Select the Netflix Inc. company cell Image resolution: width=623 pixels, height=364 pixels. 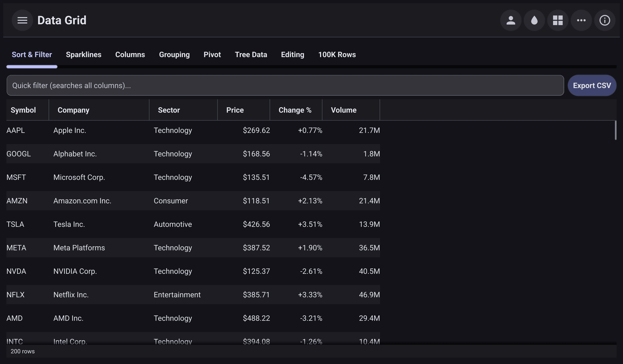pos(99,295)
